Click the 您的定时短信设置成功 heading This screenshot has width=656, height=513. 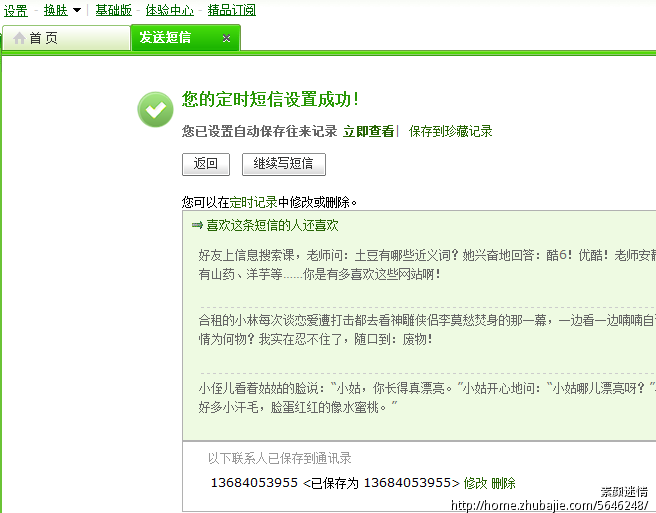(270, 100)
